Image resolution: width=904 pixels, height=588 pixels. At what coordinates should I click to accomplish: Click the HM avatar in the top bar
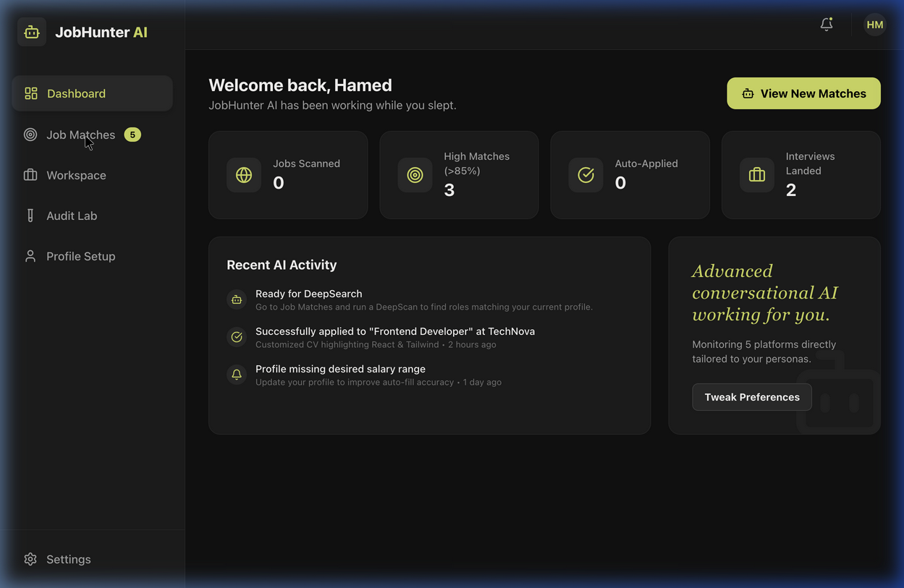(874, 24)
